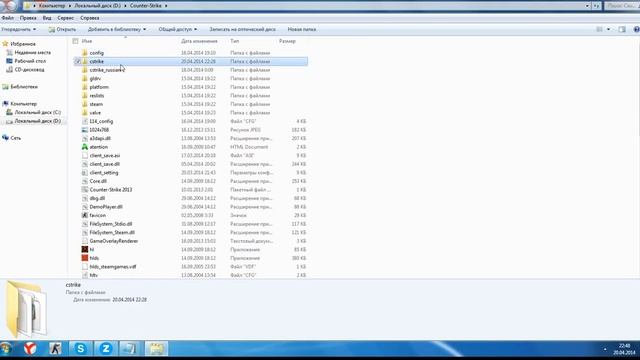The height and width of the screenshot is (360, 640).
Task: Open the Общий доступ dropdown
Action: click(178, 29)
